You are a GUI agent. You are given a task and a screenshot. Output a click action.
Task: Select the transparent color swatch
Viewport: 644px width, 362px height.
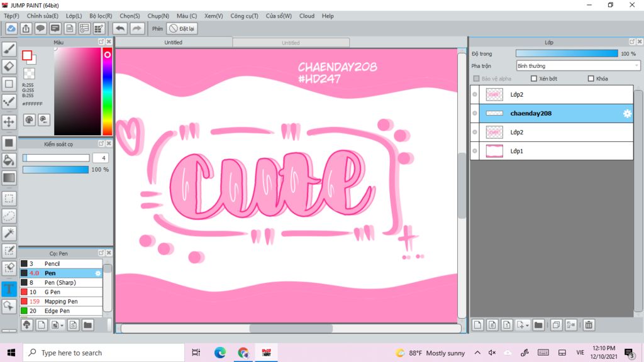click(29, 74)
